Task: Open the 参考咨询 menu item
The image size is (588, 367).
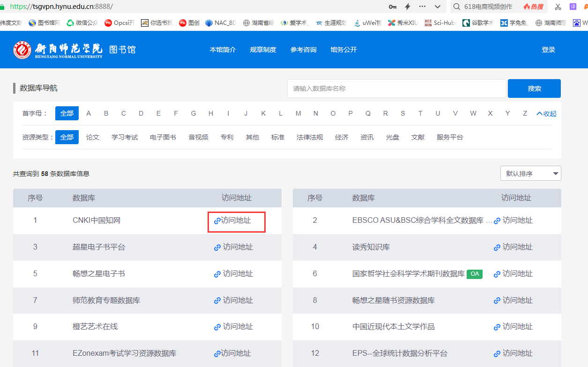Action: (x=303, y=49)
